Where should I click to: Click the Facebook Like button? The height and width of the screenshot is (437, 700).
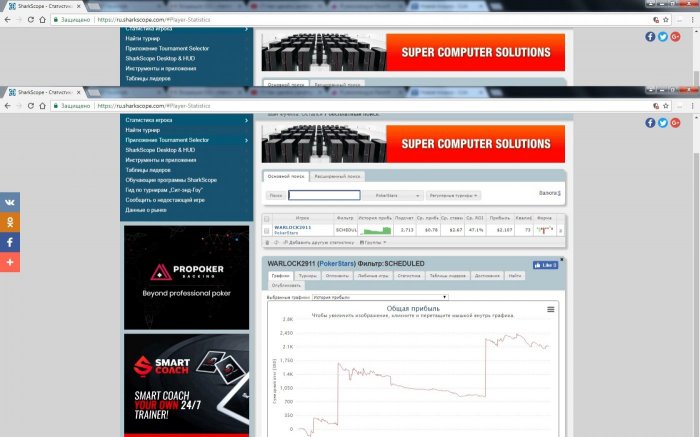coord(545,265)
